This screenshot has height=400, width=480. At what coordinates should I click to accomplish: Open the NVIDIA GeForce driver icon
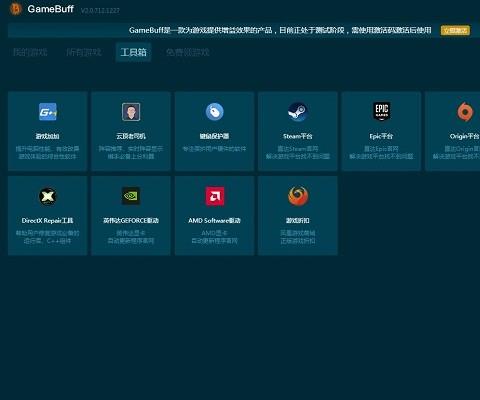[131, 196]
